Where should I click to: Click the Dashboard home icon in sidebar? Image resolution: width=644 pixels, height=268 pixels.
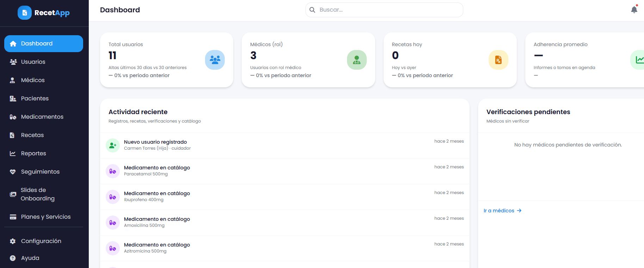[x=13, y=44]
